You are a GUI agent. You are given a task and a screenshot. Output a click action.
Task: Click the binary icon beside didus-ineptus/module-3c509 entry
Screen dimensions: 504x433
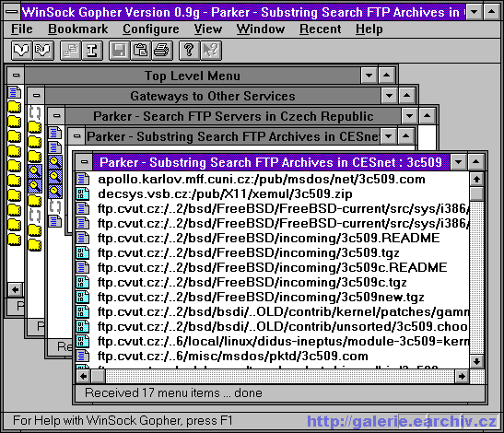(x=83, y=342)
